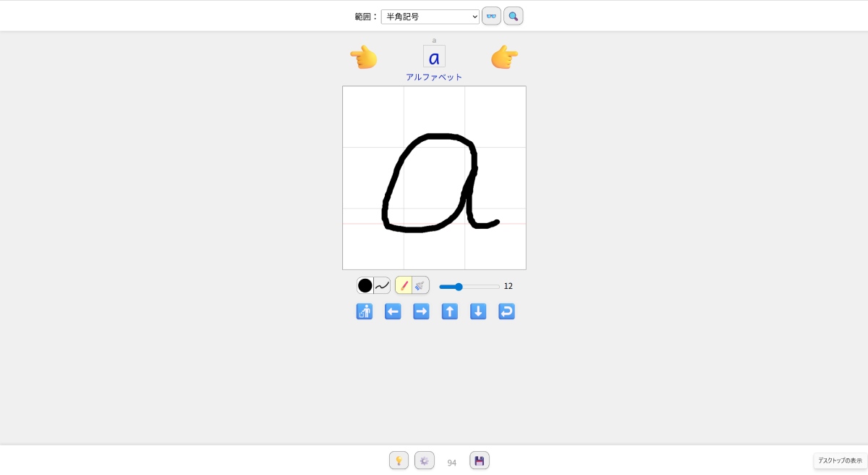Open settings with the gear button
Image resolution: width=868 pixels, height=475 pixels.
(x=425, y=461)
